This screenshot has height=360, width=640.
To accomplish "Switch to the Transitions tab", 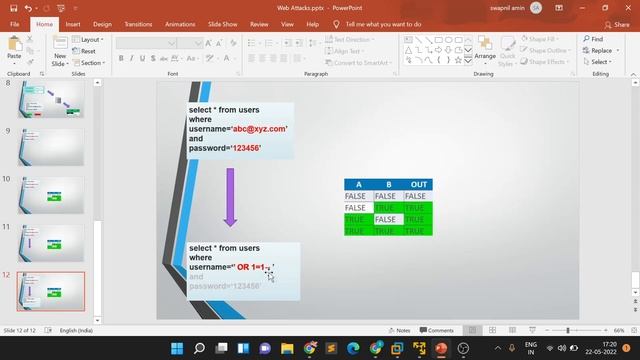I will tap(138, 24).
